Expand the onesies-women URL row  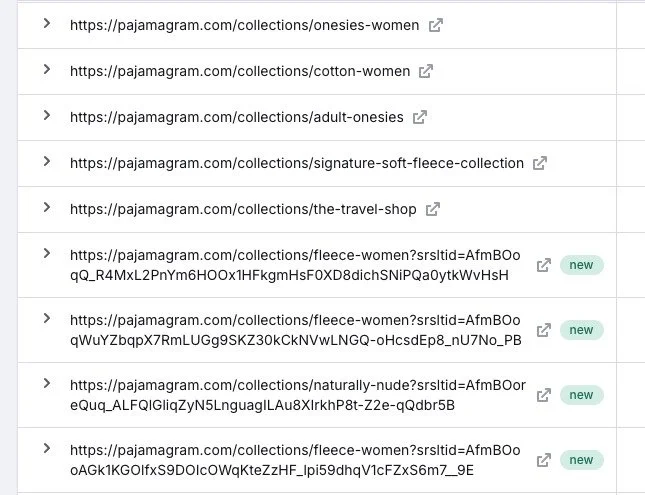tap(47, 23)
